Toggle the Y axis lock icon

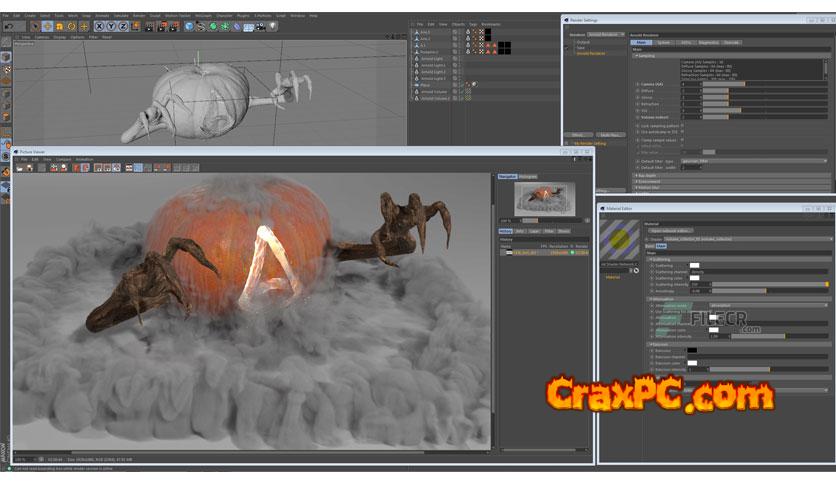[111, 26]
